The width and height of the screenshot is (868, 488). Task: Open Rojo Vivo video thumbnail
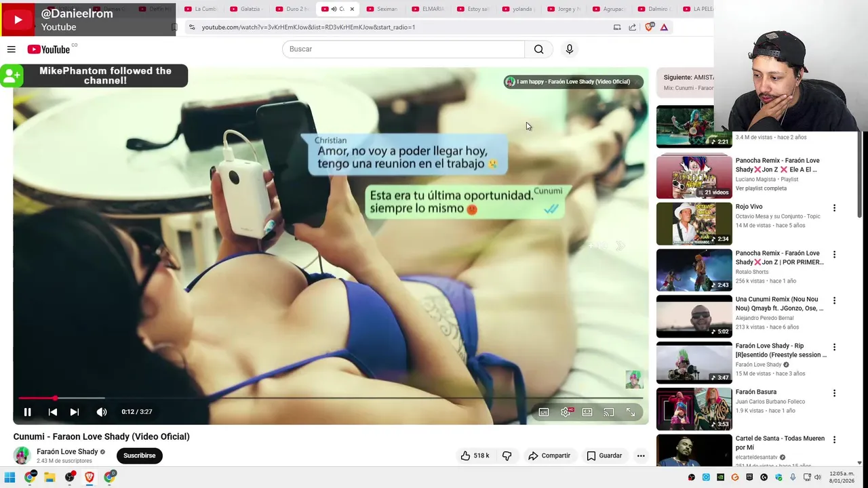coord(694,223)
